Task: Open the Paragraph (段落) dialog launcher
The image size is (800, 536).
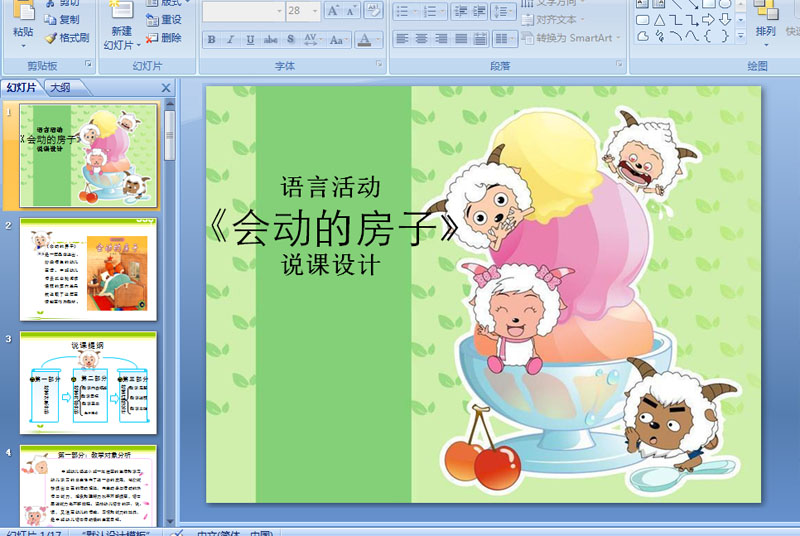Action: tap(619, 64)
